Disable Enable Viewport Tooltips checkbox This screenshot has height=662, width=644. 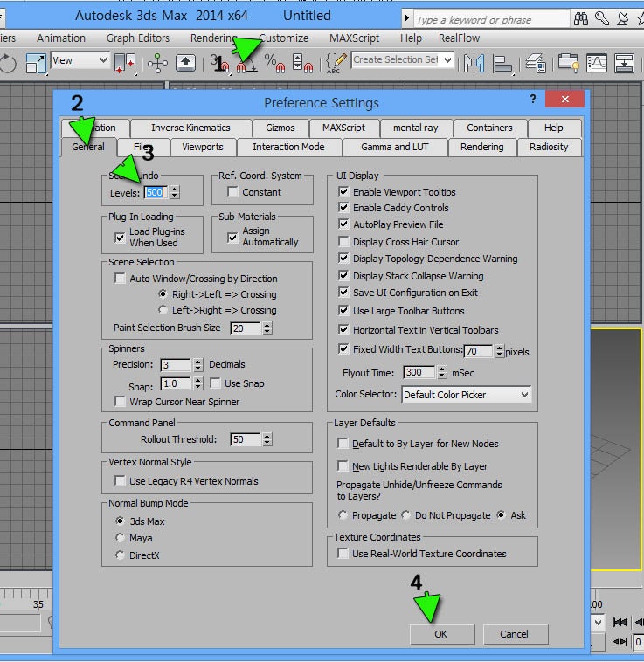tap(343, 192)
